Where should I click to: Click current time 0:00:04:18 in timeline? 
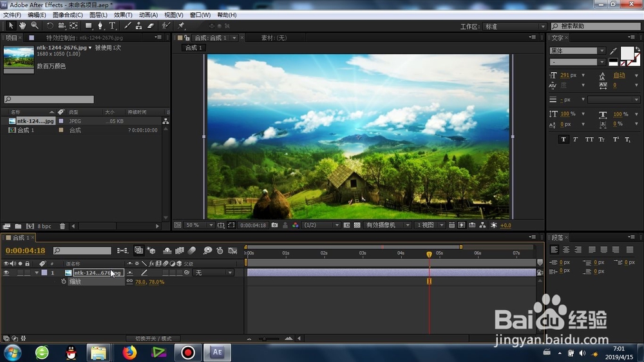coord(26,250)
